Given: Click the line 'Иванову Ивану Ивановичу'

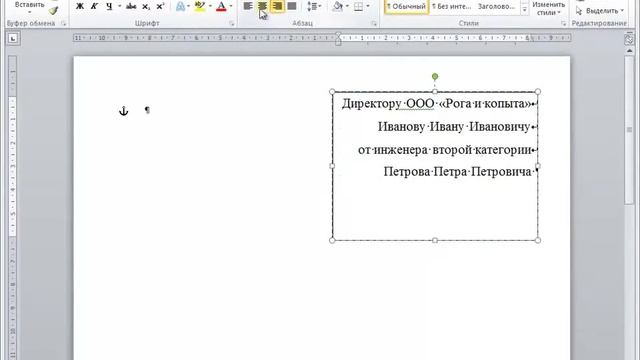Looking at the screenshot, I should click(x=454, y=127).
